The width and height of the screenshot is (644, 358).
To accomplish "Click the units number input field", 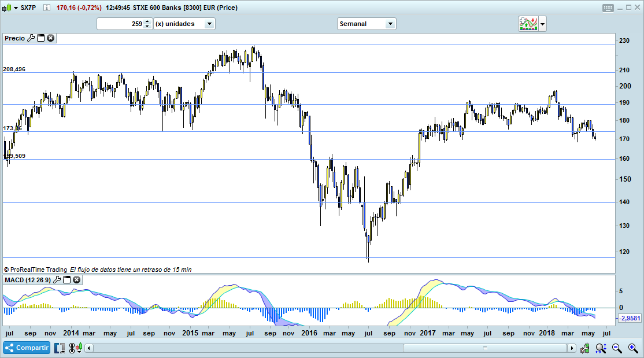I will click(x=120, y=24).
